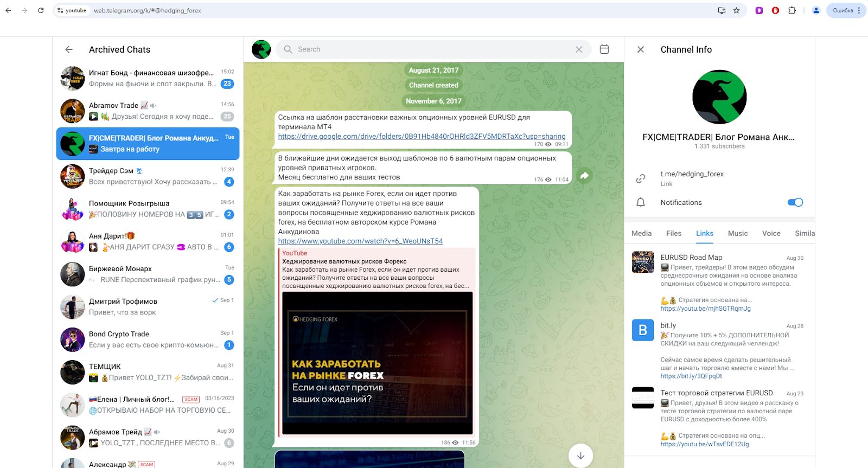This screenshot has height=468, width=868.
Task: Click the channel avatar in the chat header
Action: 261,49
